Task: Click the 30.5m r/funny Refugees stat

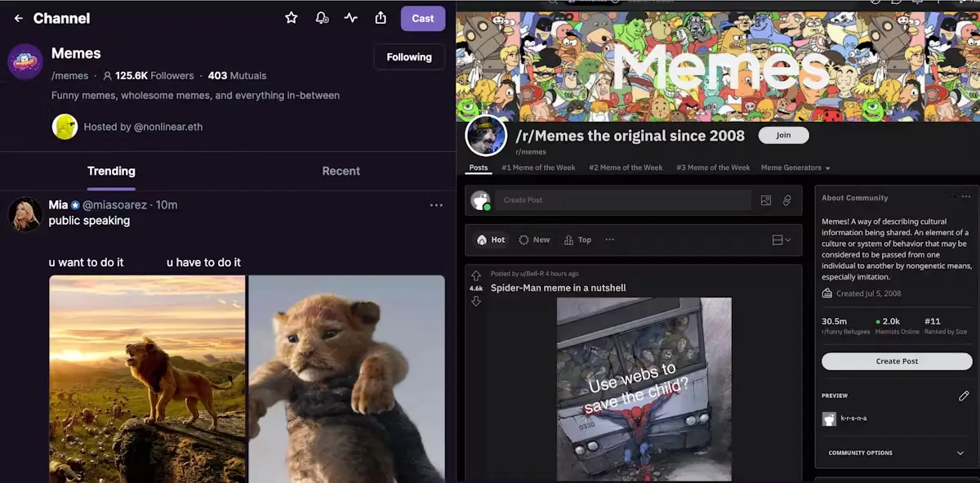Action: (845, 325)
